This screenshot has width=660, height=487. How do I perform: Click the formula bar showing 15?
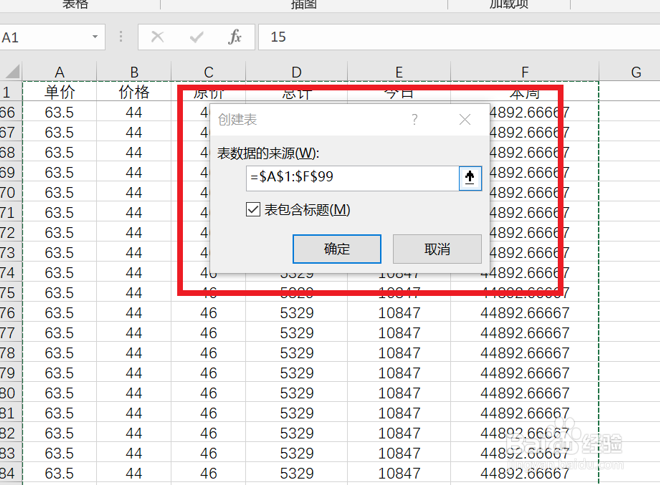[459, 37]
